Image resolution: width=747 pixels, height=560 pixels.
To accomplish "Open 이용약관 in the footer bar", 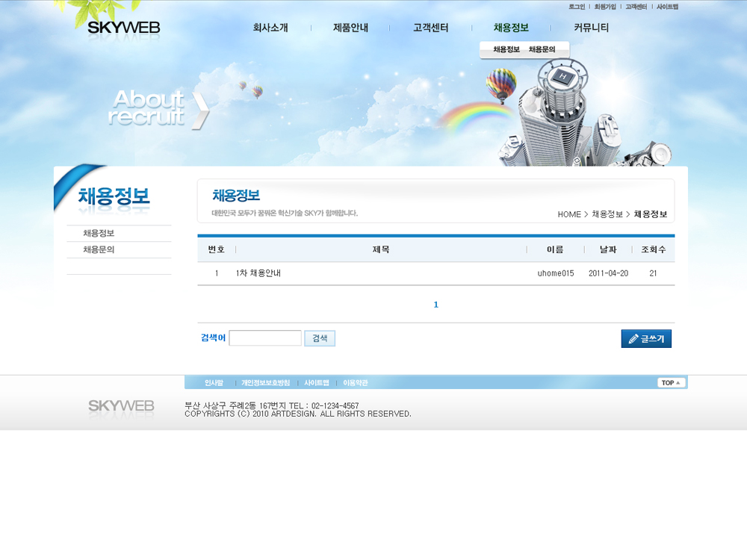I will [356, 383].
